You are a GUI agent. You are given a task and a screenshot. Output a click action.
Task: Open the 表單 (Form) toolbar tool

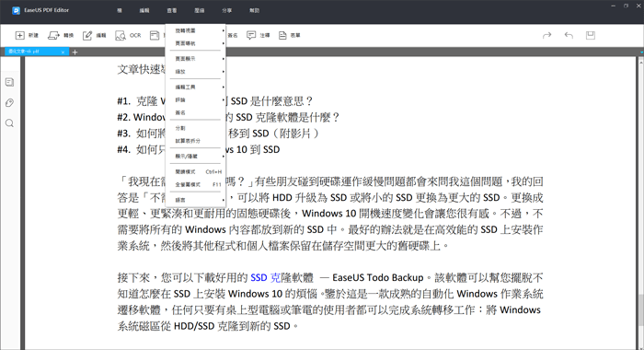pyautogui.click(x=289, y=35)
